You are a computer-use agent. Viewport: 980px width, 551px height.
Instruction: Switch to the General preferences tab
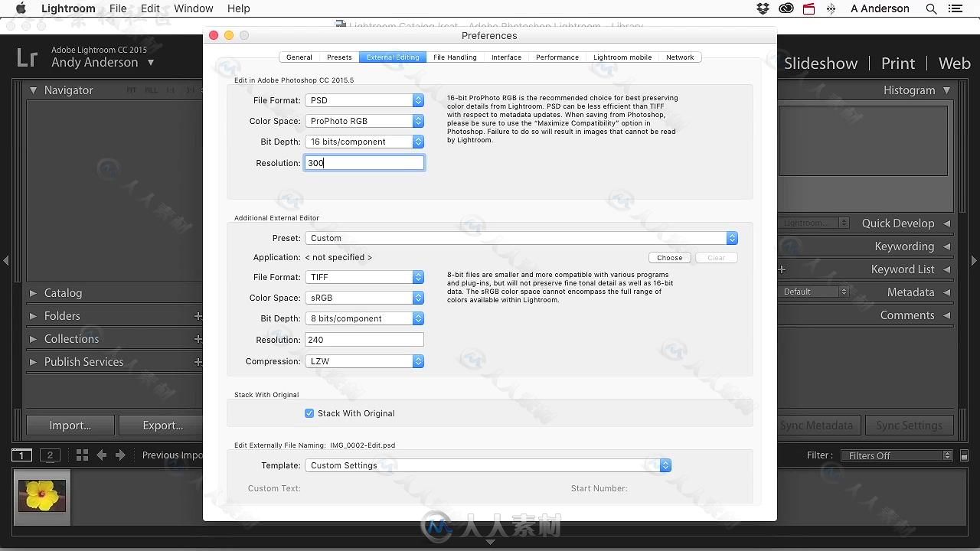(299, 57)
